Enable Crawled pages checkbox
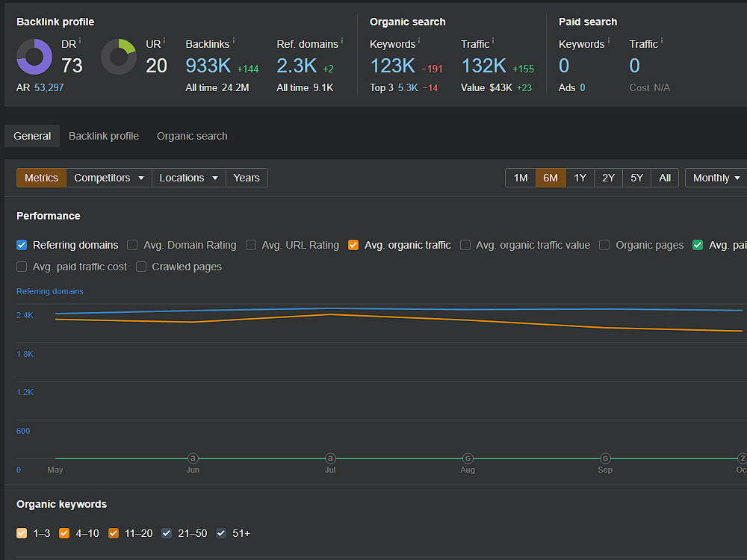Image resolution: width=747 pixels, height=560 pixels. click(x=141, y=267)
